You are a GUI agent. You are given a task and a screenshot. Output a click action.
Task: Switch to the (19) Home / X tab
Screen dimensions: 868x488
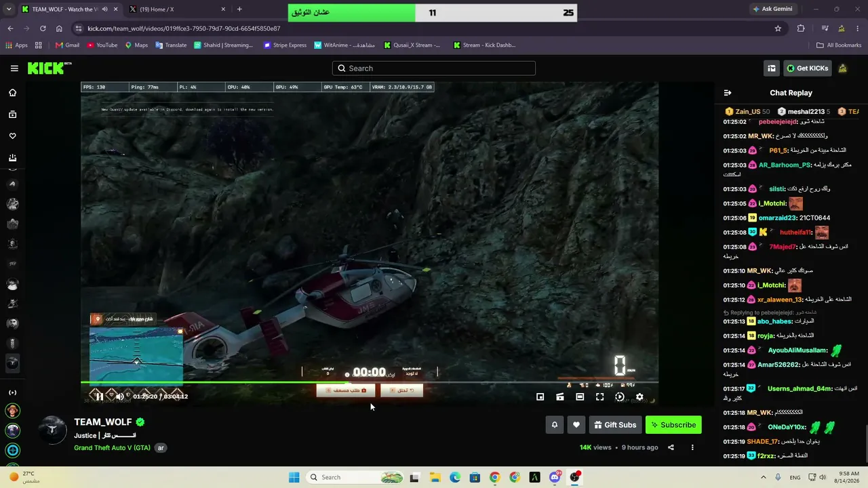tap(178, 9)
